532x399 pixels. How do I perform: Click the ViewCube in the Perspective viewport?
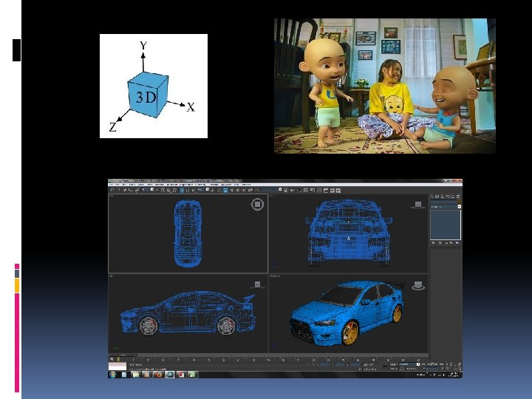pos(418,286)
